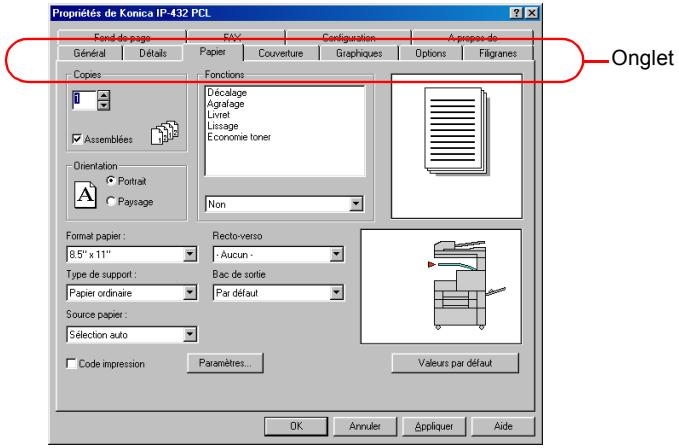Select Décalage in the Fonctions list

tap(227, 93)
